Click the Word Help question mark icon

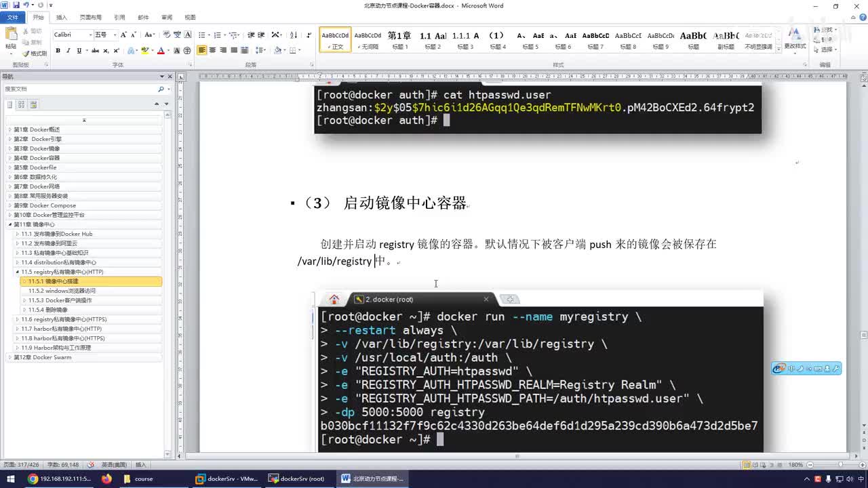click(x=863, y=18)
